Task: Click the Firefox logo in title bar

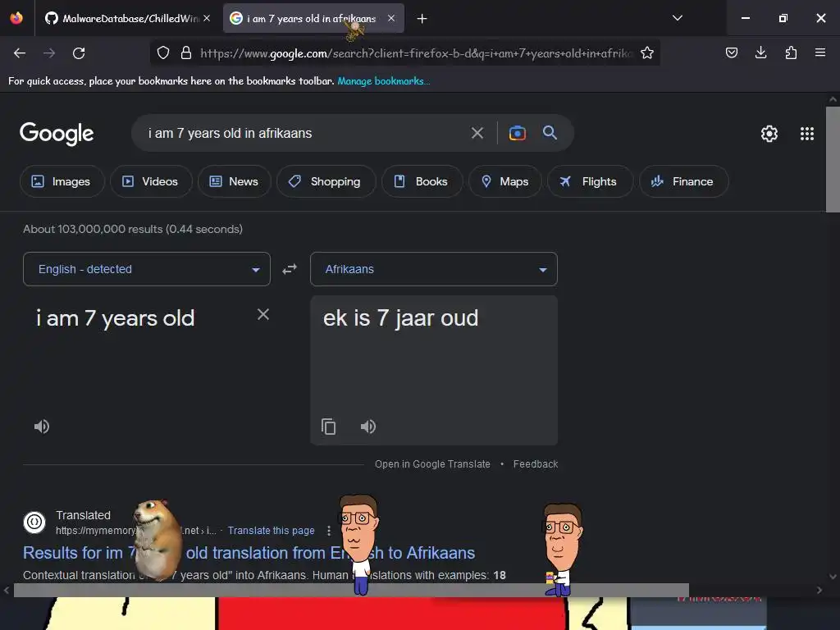Action: point(16,18)
